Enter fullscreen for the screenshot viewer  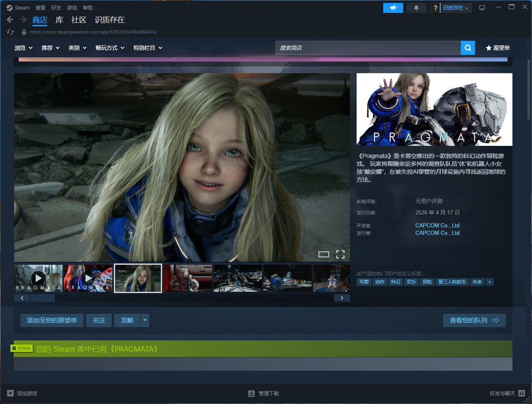(340, 254)
